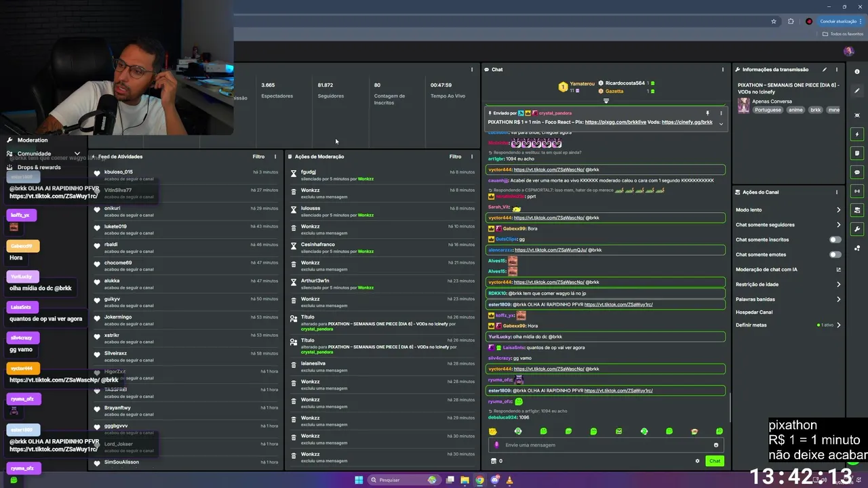The width and height of the screenshot is (868, 488).
Task: Edit stream info with the pencil icon
Action: point(825,69)
